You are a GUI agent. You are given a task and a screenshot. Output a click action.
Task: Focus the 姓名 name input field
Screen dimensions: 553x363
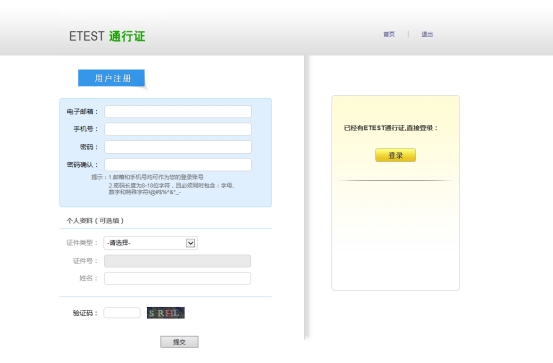click(x=177, y=278)
